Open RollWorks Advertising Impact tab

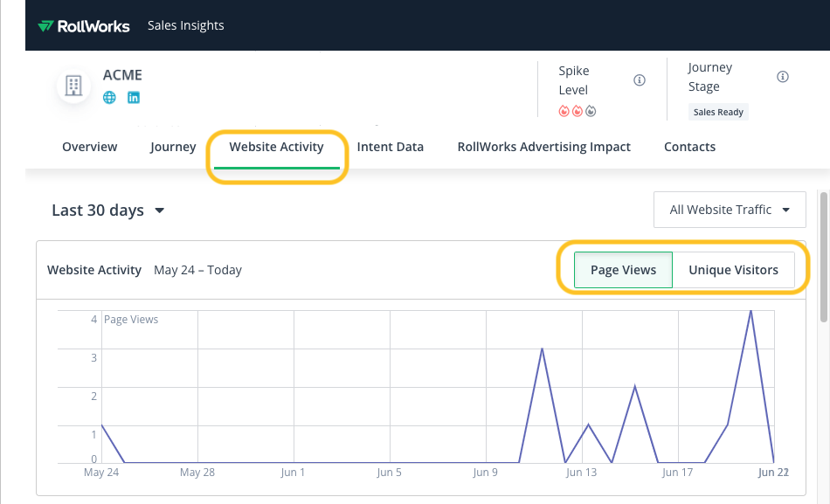543,147
